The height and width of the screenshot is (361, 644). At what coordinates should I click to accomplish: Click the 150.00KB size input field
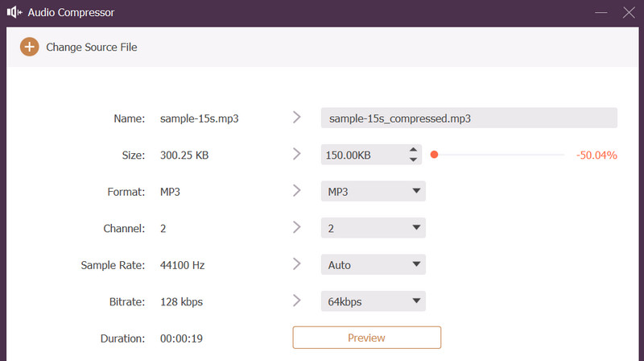tap(361, 155)
